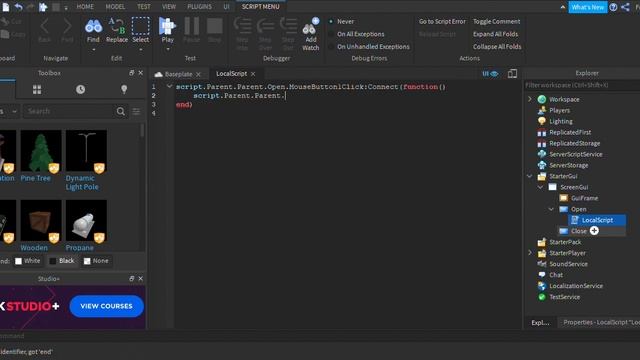
Task: Expand the Workspace tree node
Action: pyautogui.click(x=530, y=99)
